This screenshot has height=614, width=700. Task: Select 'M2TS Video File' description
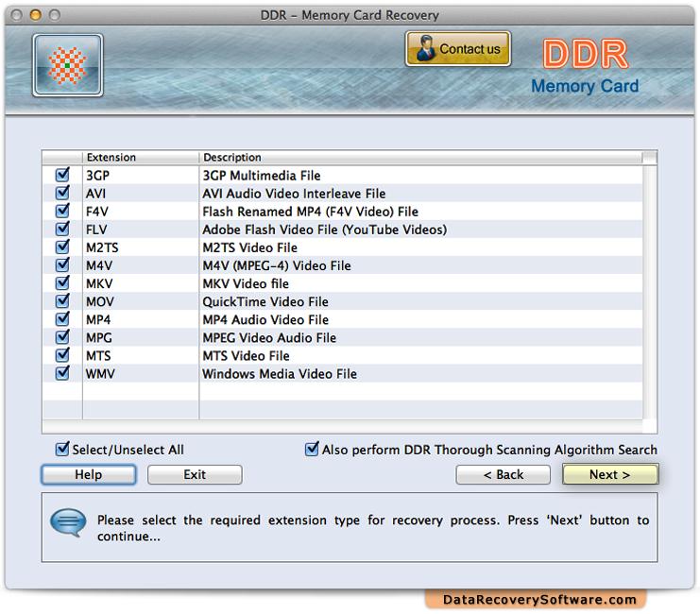[x=250, y=247]
